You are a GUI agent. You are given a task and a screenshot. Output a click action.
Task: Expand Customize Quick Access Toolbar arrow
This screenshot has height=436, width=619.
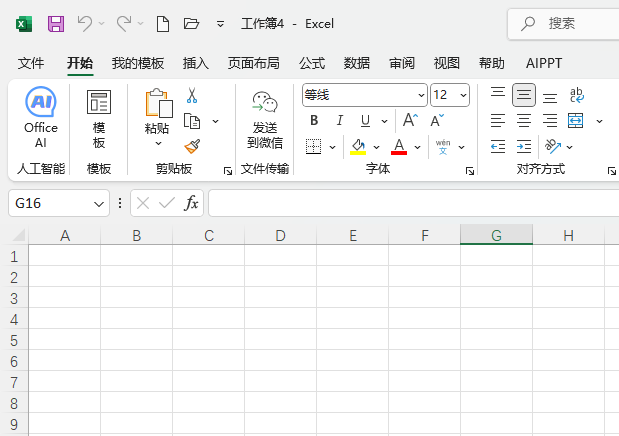click(220, 24)
